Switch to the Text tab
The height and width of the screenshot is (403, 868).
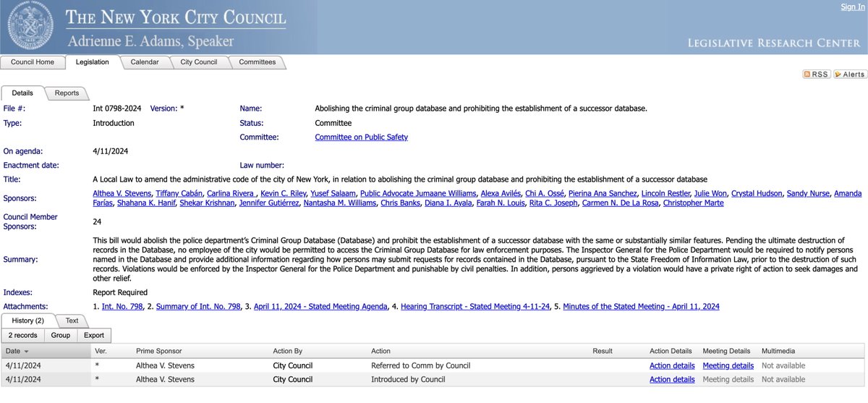(x=72, y=321)
